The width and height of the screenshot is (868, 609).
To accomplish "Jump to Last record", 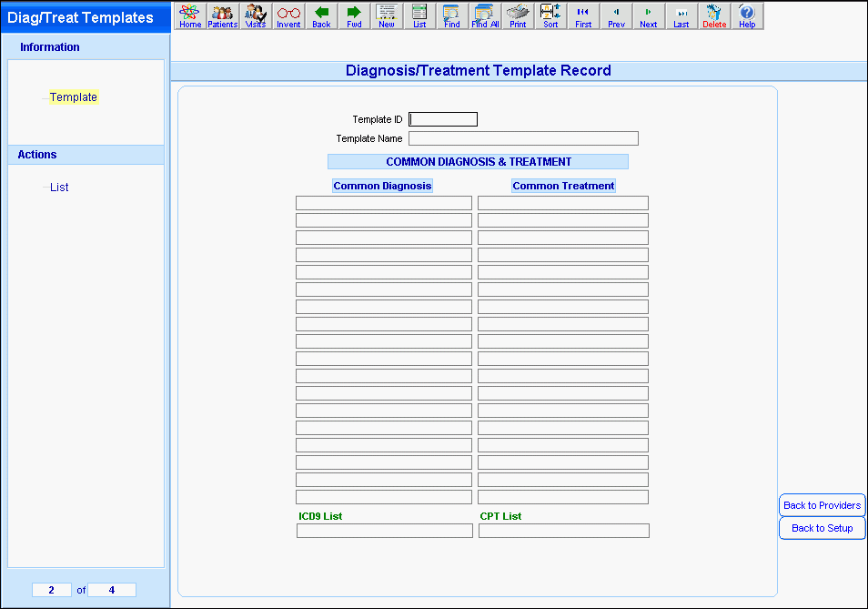I will pos(681,15).
